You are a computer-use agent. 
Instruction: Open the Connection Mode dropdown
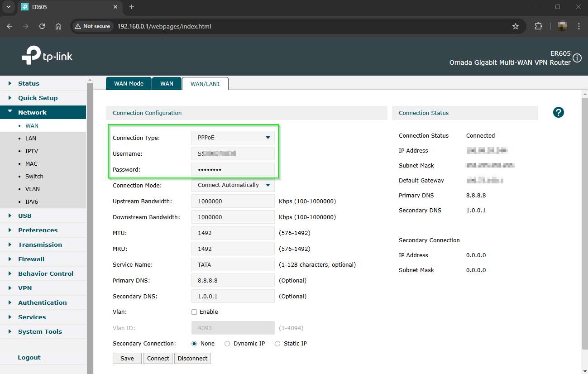[233, 185]
